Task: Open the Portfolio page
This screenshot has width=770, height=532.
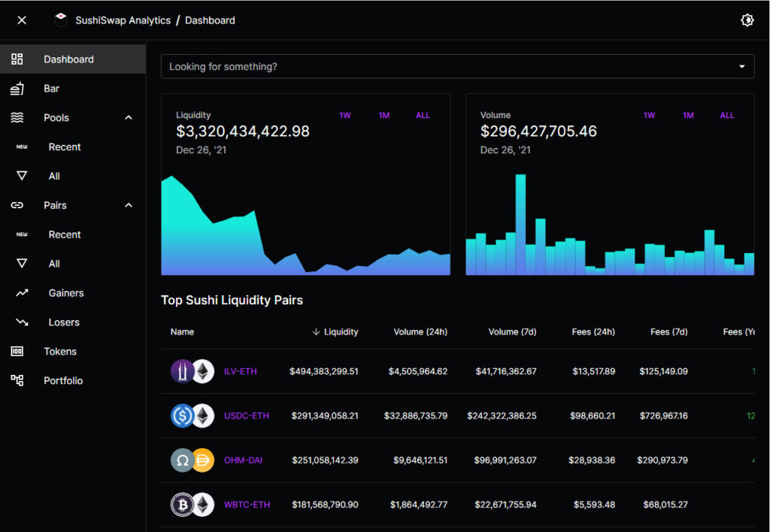Action: click(x=73, y=380)
